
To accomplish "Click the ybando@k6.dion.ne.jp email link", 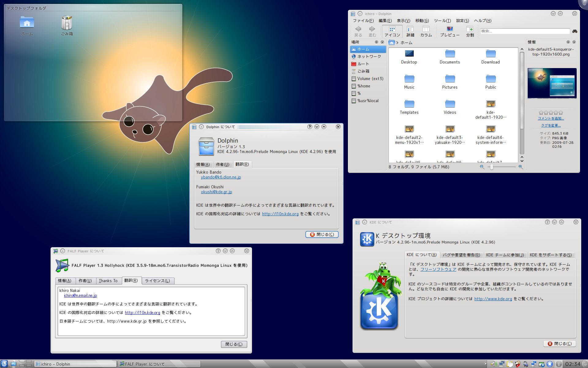I will click(x=221, y=177).
